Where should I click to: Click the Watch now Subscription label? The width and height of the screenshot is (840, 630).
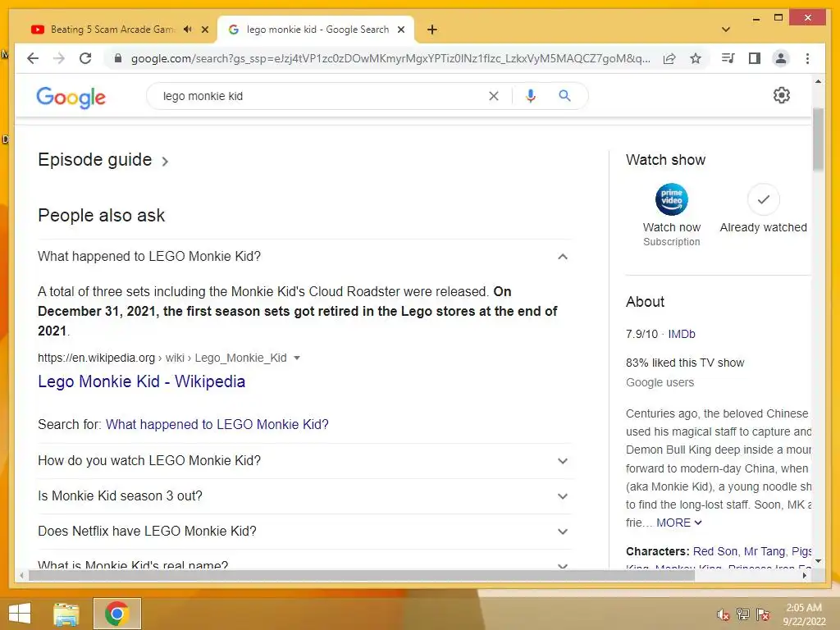(671, 234)
